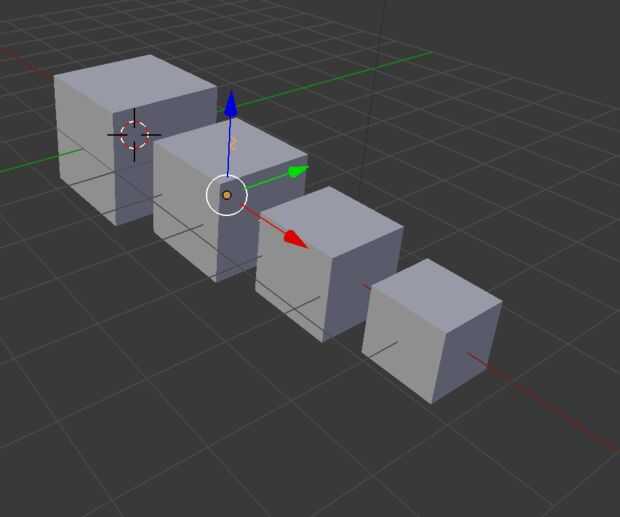Click the white gizmo circle at the origin
The width and height of the screenshot is (620, 517).
tap(227, 195)
